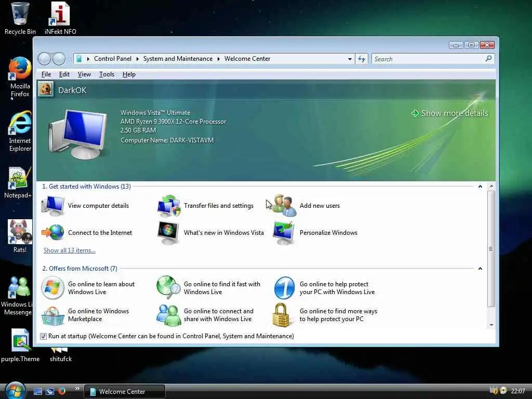Click Welcome Center taskbar button
The width and height of the screenshot is (532, 399).
coord(125,392)
